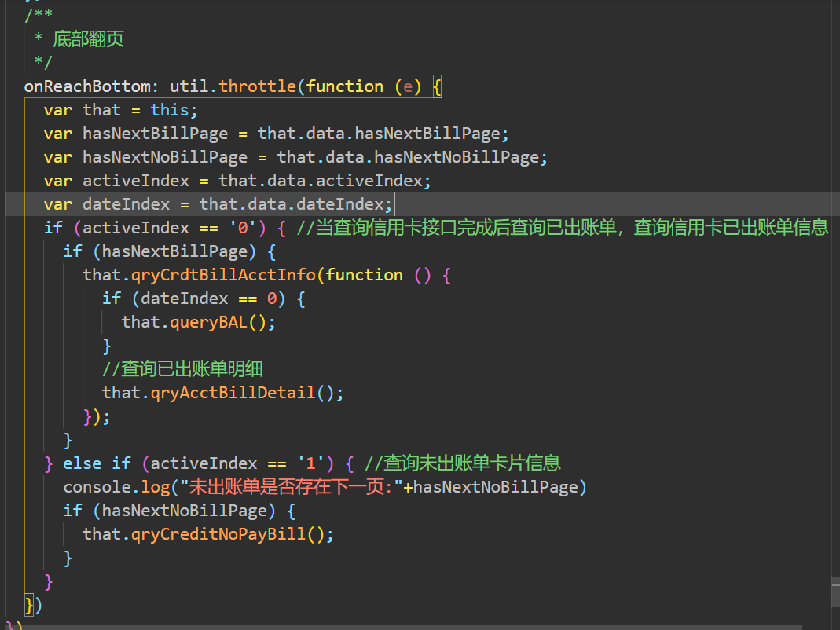Click the vertical scrollbar at right edge
Screen dimensions: 840x630
[x=835, y=590]
